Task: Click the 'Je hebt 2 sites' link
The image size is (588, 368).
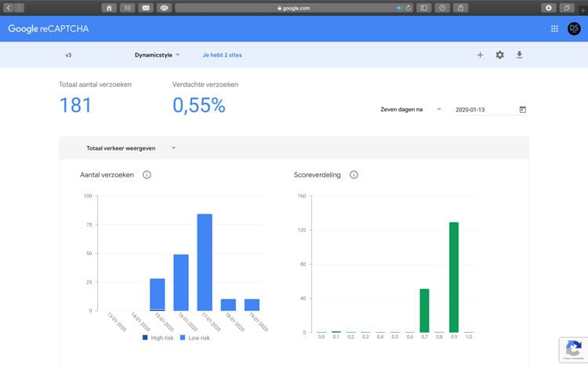Action: (x=222, y=55)
